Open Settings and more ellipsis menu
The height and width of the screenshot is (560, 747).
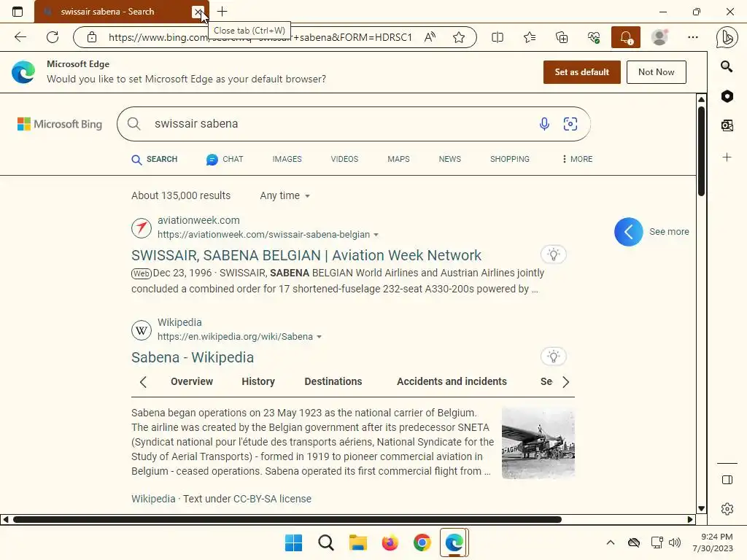[x=693, y=37]
